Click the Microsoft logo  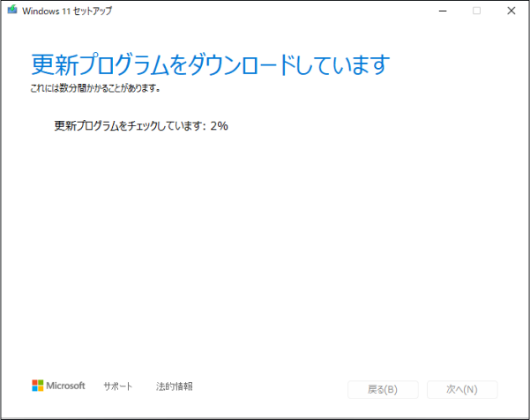point(58,386)
